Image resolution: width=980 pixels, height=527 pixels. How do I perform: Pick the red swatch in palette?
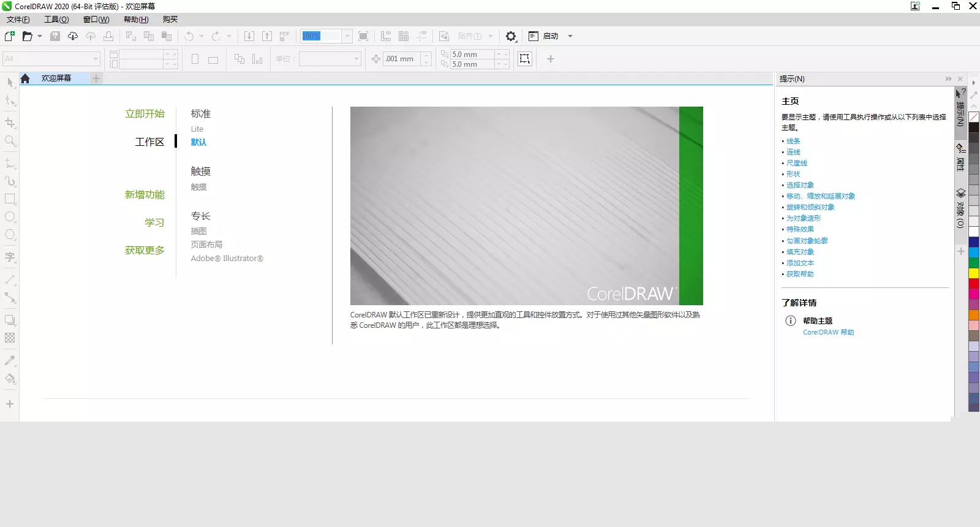tap(974, 284)
